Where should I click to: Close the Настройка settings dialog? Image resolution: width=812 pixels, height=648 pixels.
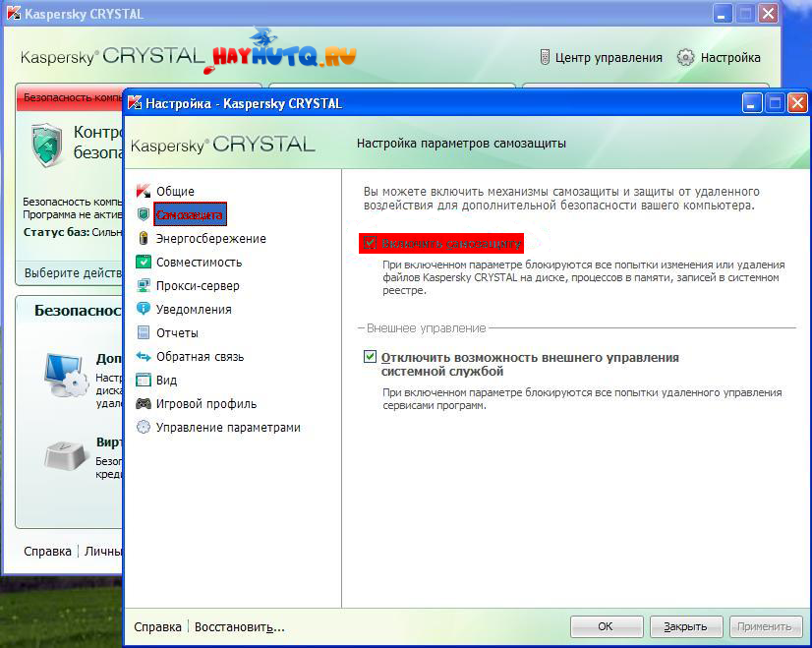coord(797,103)
